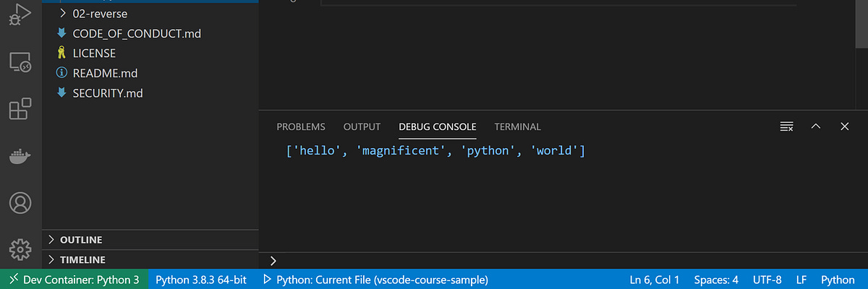Click the debug console list output line

435,152
